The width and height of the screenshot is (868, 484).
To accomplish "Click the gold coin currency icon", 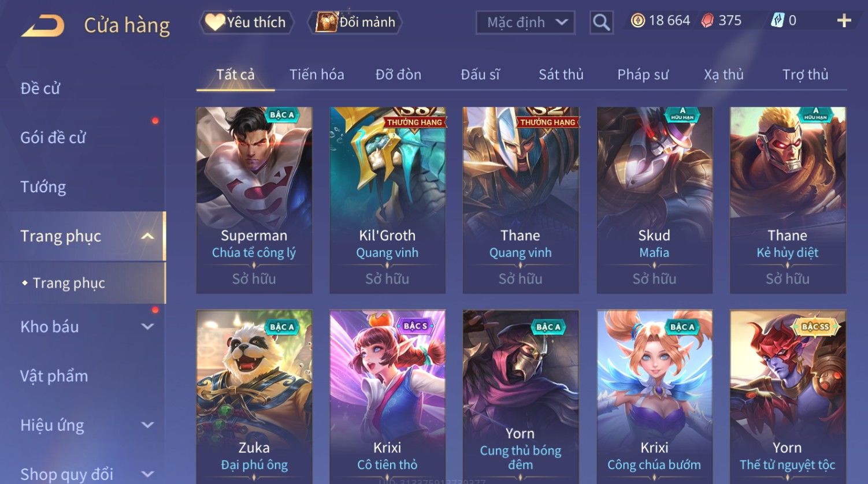I will pos(638,21).
